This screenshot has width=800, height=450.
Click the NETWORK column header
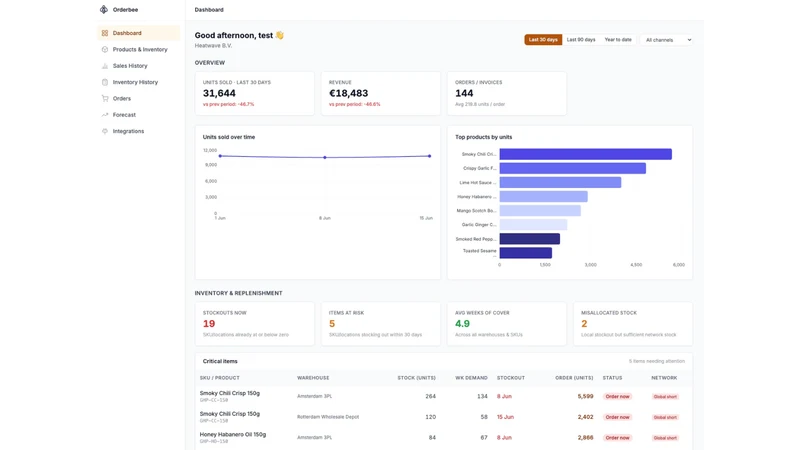click(x=664, y=378)
